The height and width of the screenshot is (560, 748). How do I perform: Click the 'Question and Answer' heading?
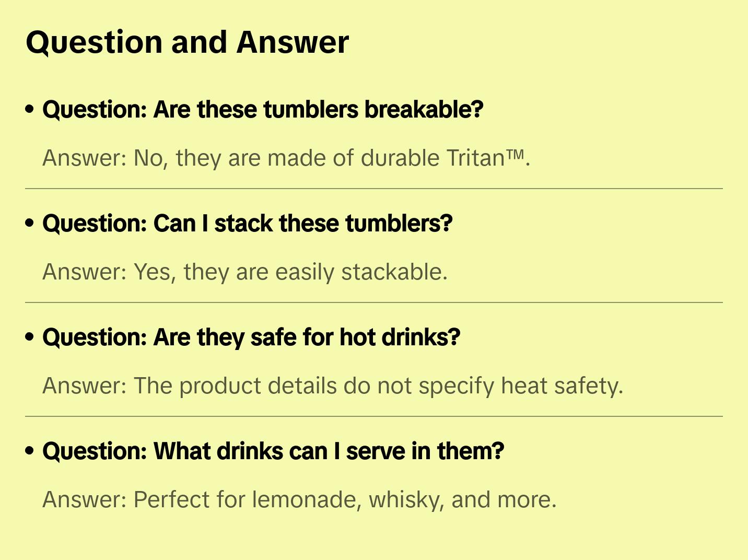tap(187, 42)
